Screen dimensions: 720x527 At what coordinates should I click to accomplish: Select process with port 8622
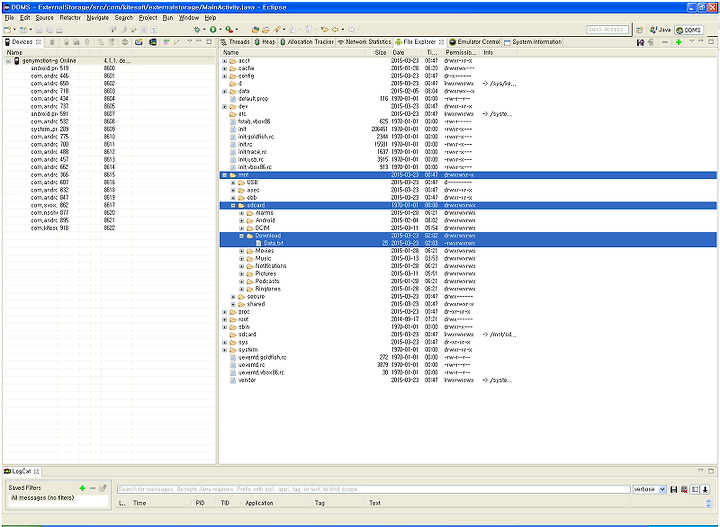coord(109,228)
